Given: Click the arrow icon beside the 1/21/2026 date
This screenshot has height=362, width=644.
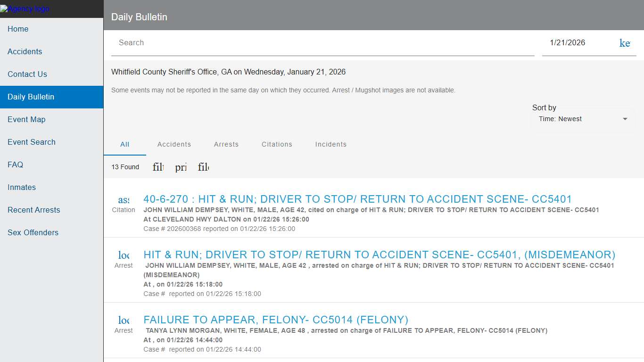Looking at the screenshot, I should 625,43.
